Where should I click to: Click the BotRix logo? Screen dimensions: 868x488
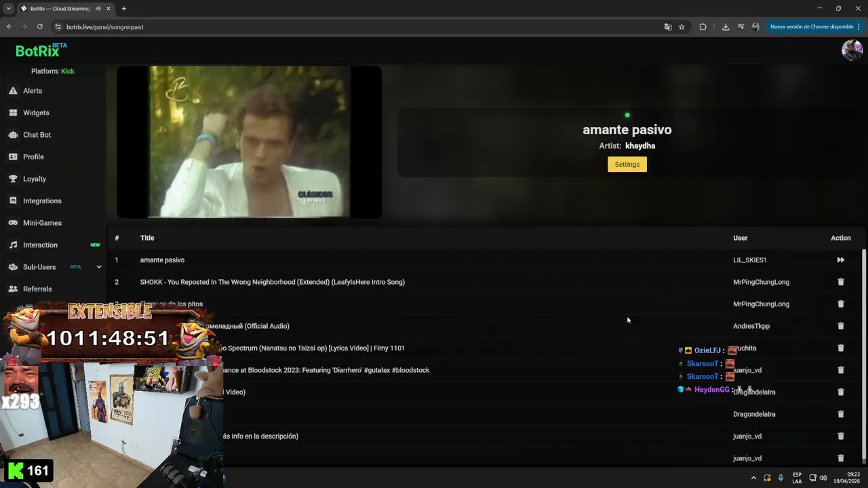click(41, 50)
